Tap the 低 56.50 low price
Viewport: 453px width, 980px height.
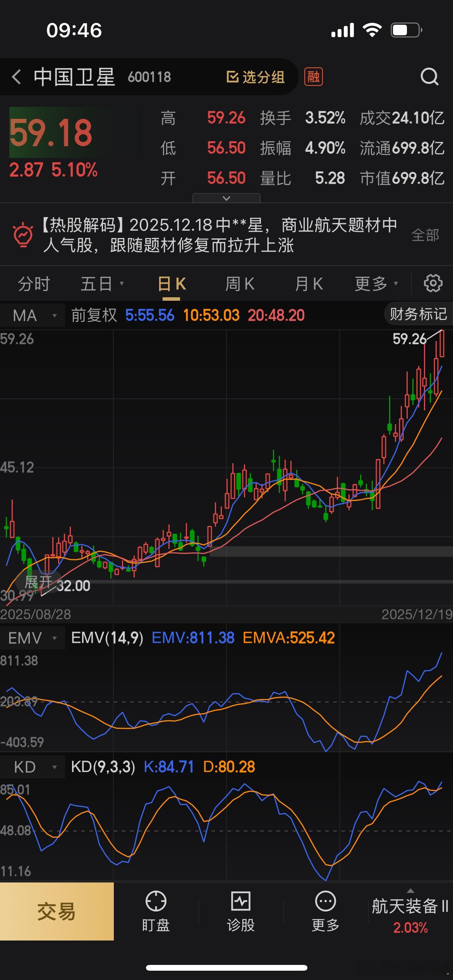pyautogui.click(x=203, y=148)
